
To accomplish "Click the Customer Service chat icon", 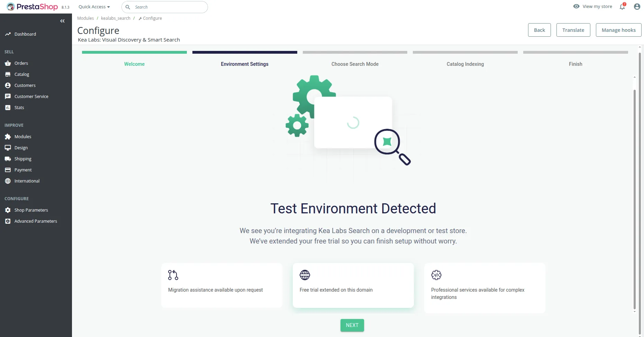I will 8,96.
